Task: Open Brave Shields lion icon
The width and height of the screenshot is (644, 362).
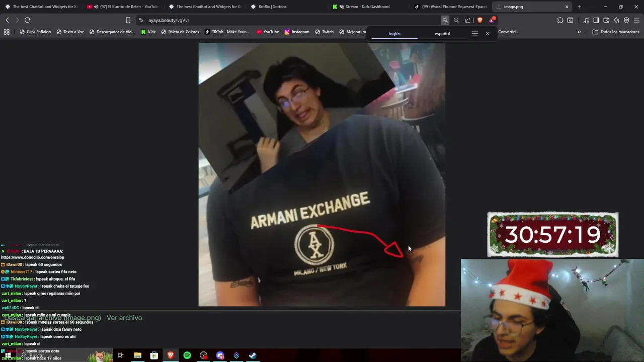Action: click(x=479, y=20)
